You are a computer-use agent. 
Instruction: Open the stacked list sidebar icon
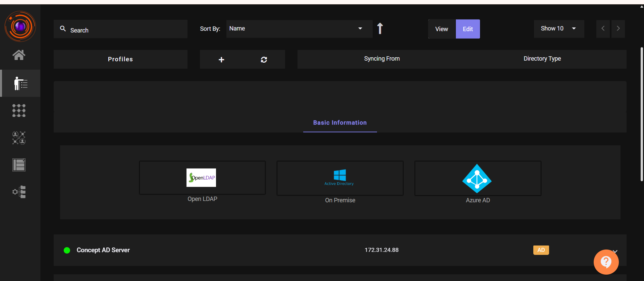point(19,165)
